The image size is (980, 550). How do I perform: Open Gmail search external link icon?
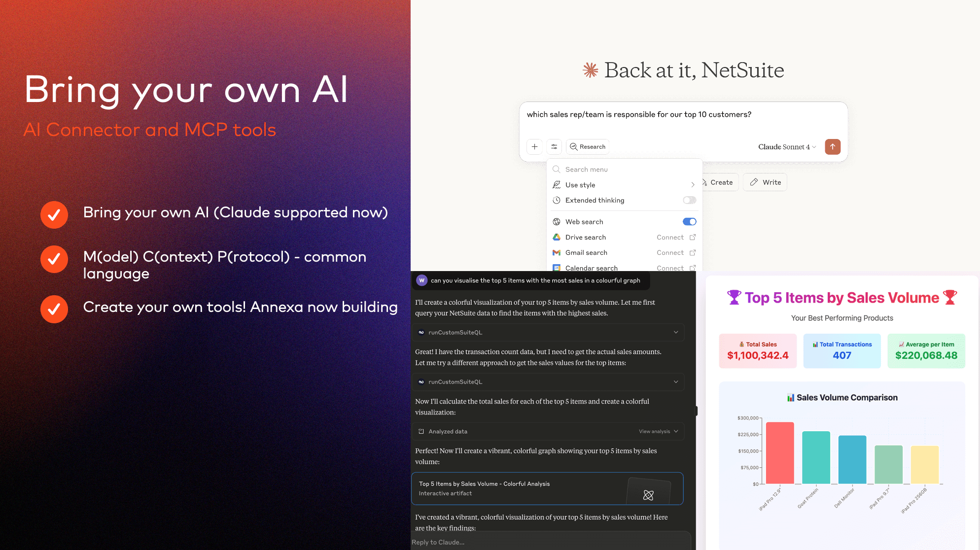click(x=693, y=252)
